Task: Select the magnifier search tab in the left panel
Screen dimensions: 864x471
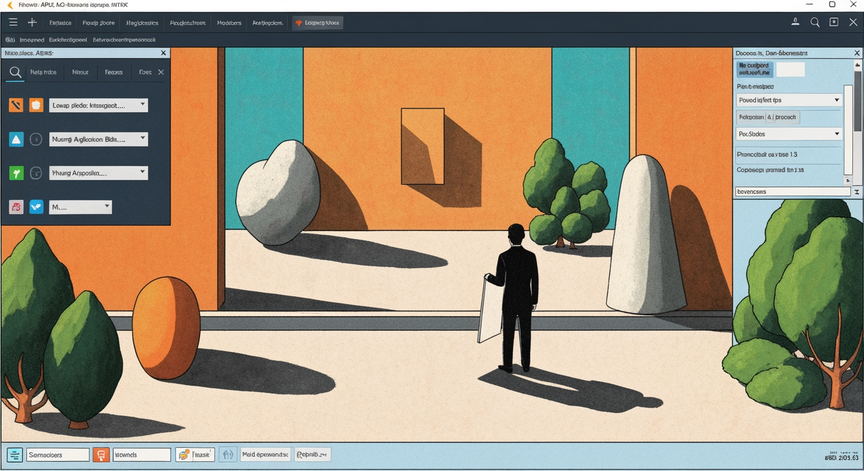Action: click(x=15, y=72)
